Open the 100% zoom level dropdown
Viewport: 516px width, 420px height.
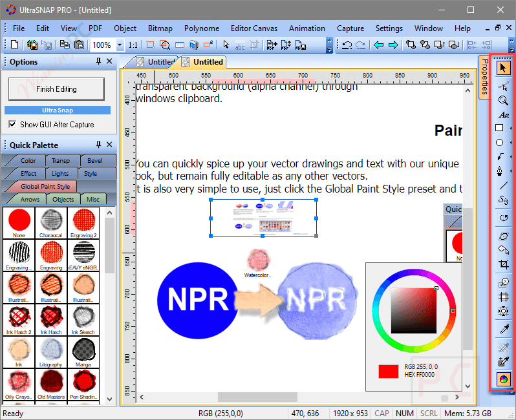point(120,45)
